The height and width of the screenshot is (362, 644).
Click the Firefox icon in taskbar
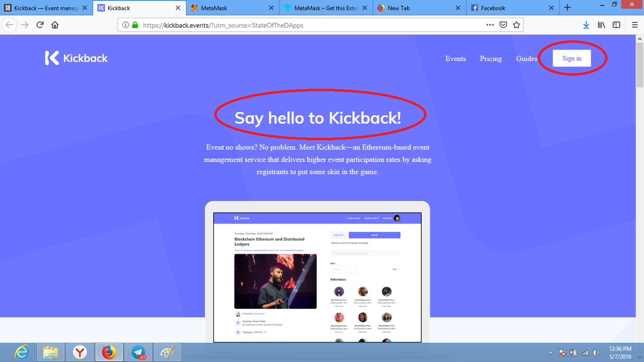pyautogui.click(x=109, y=352)
